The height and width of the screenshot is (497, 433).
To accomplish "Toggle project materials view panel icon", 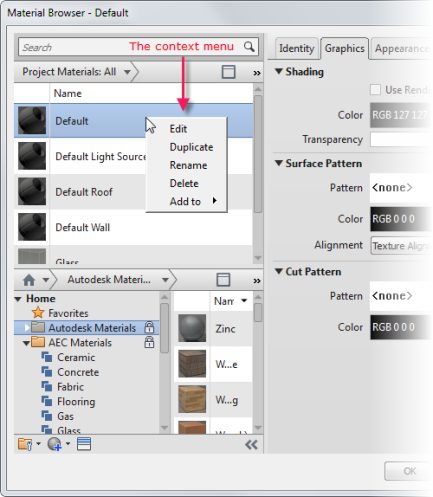I will [x=229, y=72].
